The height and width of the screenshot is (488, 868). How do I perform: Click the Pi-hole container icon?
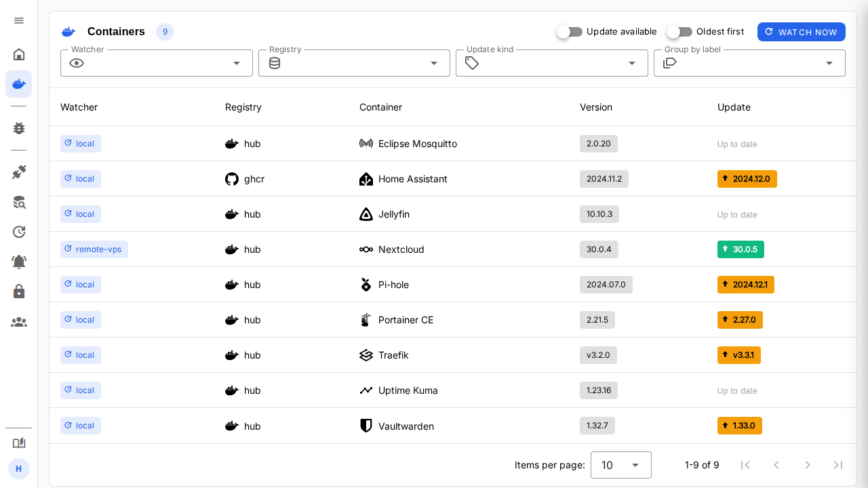pos(366,285)
